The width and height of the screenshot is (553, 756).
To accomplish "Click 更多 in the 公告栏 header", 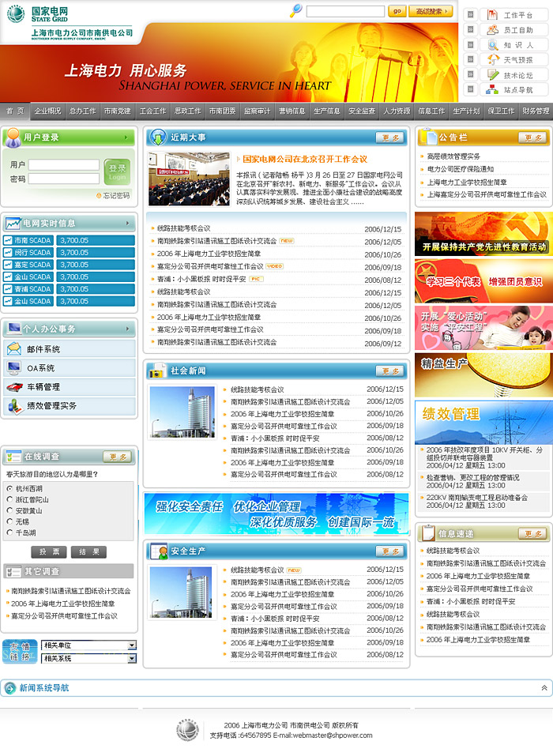I will (x=532, y=138).
